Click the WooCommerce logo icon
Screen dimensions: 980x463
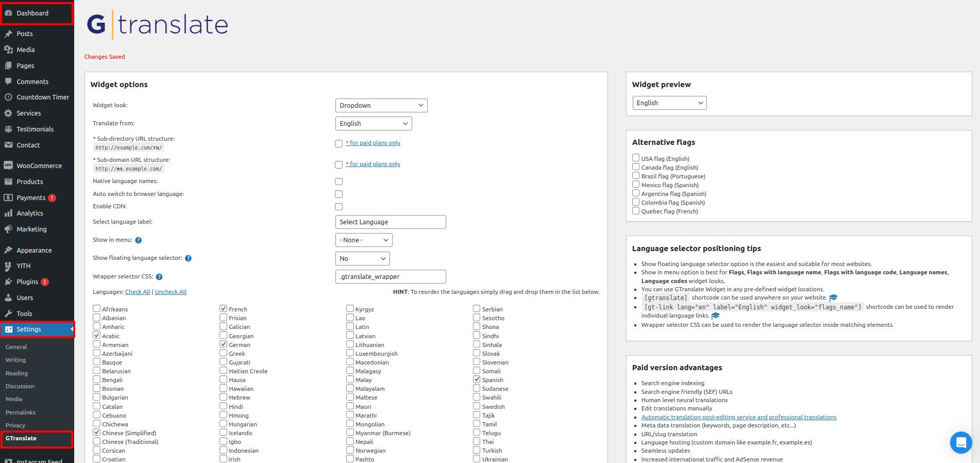tap(8, 166)
